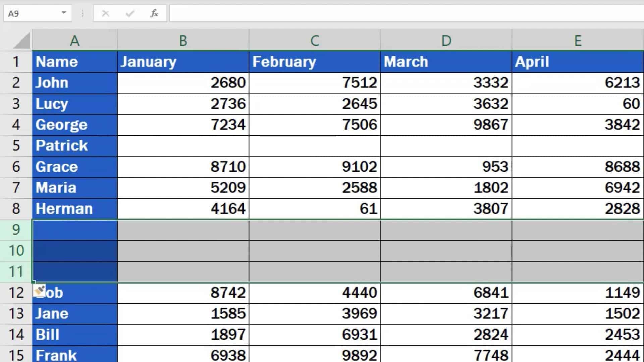The image size is (644, 362).
Task: Select John's January value 2680
Action: coord(183,83)
